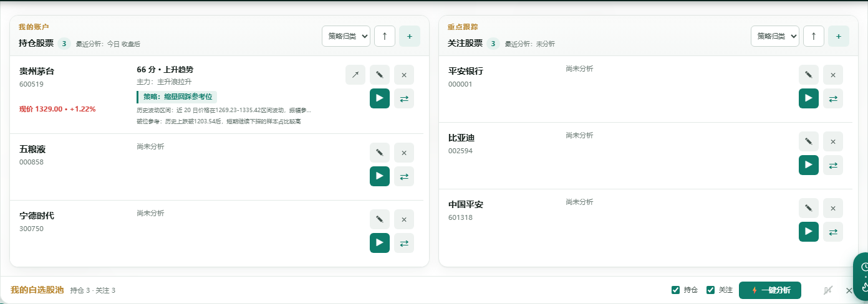Close the 我的自选股池 bottom bar
Screen dimensions: 868x304
coord(849,290)
